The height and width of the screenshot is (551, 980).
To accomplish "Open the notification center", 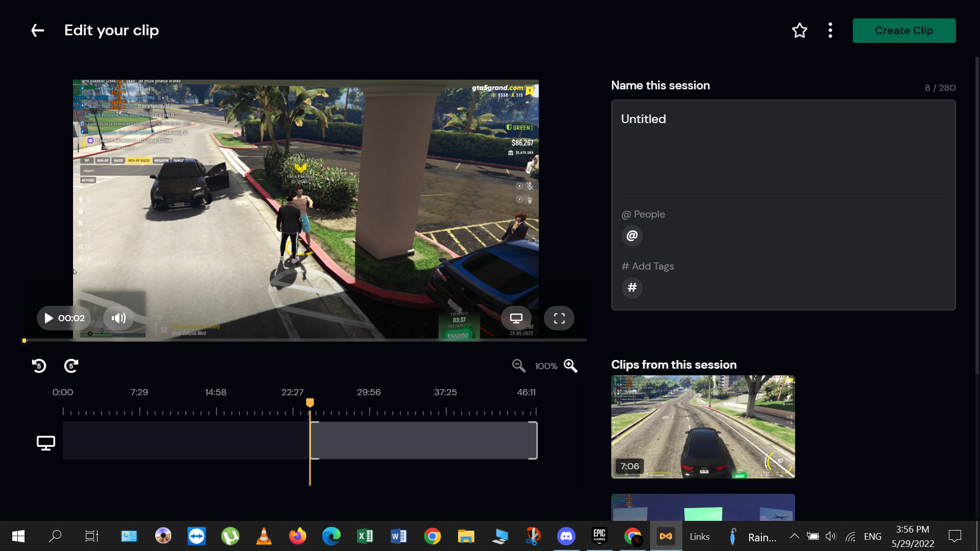I will coord(954,536).
